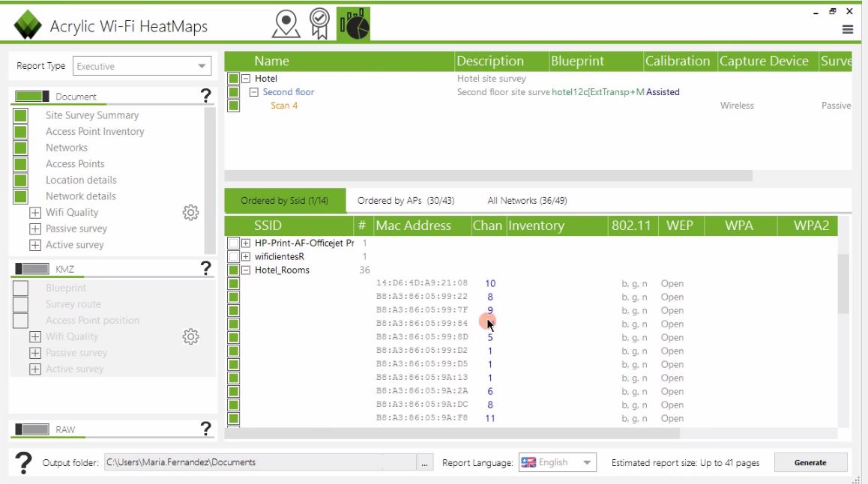Uncheck Site Survey Summary checkbox
The height and width of the screenshot is (484, 868).
tap(20, 115)
